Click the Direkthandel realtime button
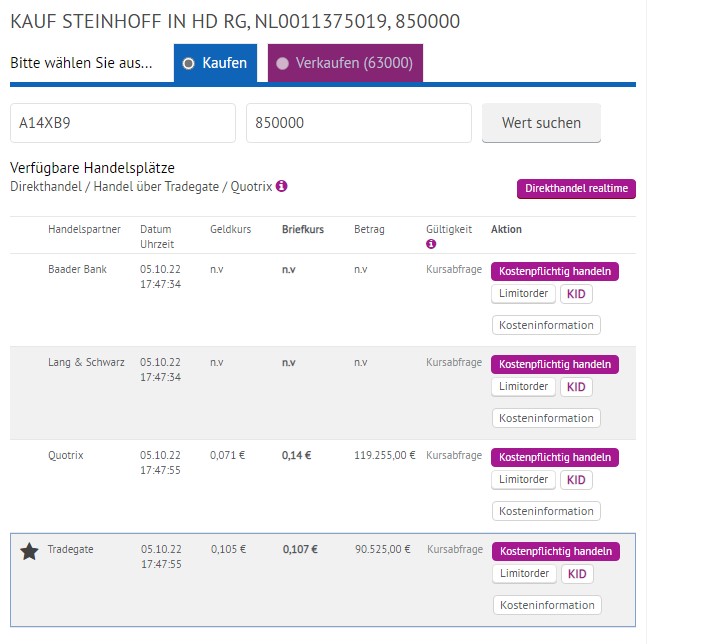723x644 pixels. [575, 189]
